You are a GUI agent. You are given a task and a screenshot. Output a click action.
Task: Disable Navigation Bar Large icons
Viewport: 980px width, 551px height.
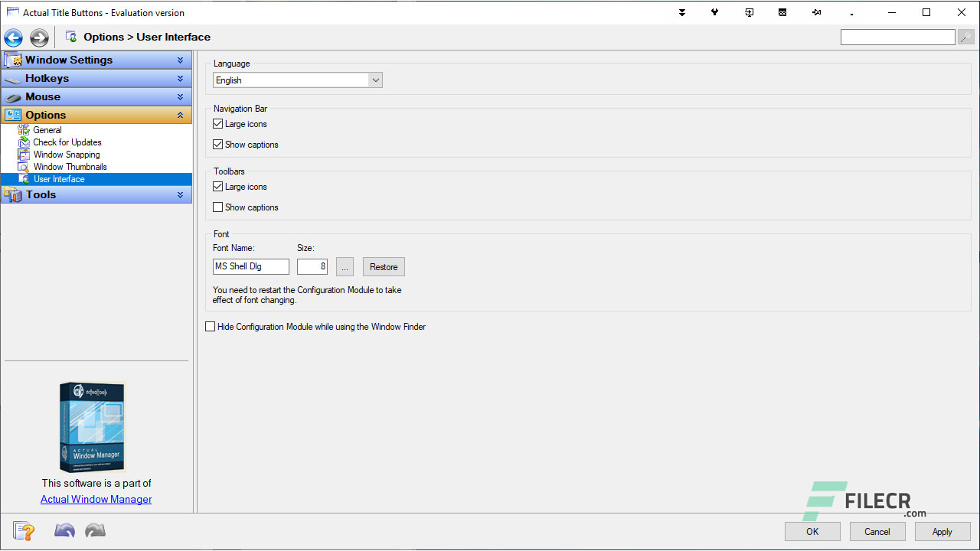pyautogui.click(x=218, y=124)
